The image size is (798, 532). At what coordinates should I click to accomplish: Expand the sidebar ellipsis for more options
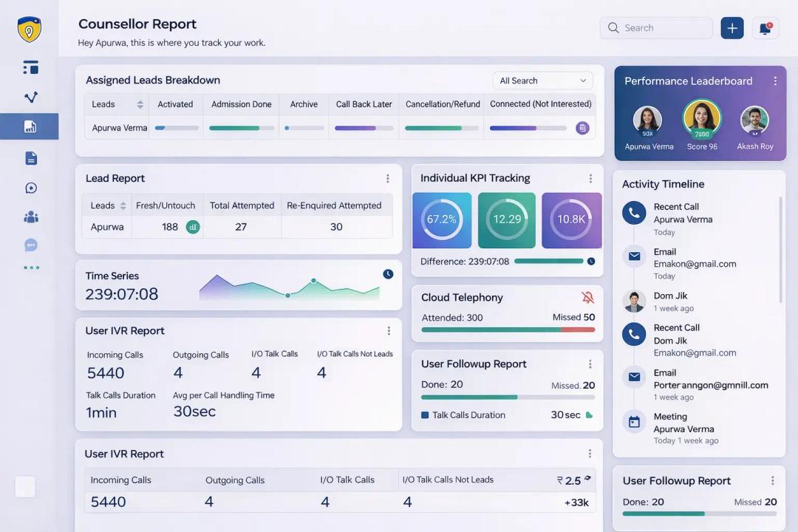coord(31,267)
